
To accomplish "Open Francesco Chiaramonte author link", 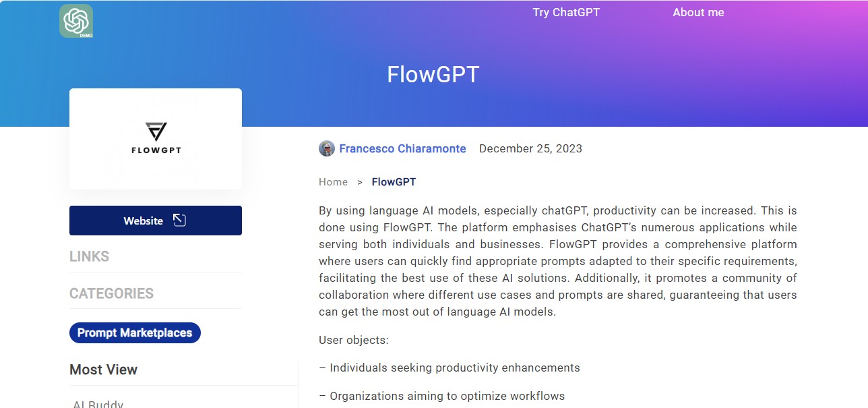I will pyautogui.click(x=402, y=148).
